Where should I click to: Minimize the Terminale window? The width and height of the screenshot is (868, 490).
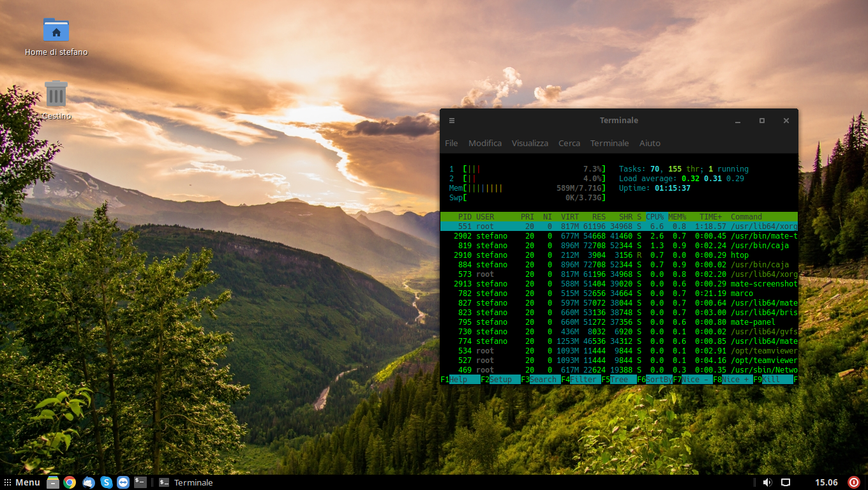738,121
